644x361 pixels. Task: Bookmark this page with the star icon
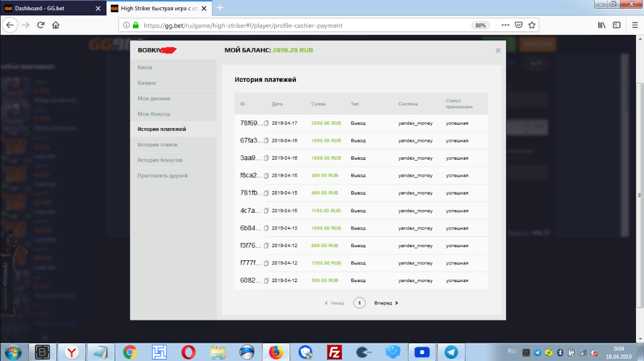(532, 25)
